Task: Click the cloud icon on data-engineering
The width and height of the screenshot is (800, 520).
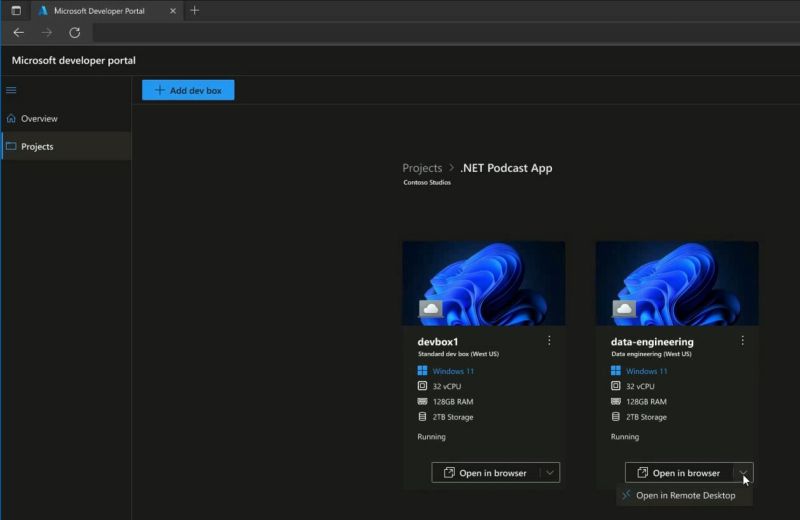Action: [x=624, y=308]
